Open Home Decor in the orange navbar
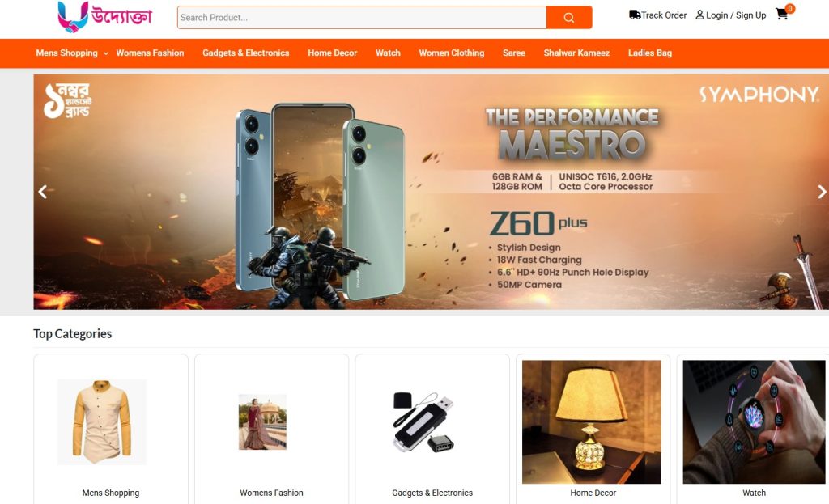The image size is (829, 504). (x=333, y=53)
